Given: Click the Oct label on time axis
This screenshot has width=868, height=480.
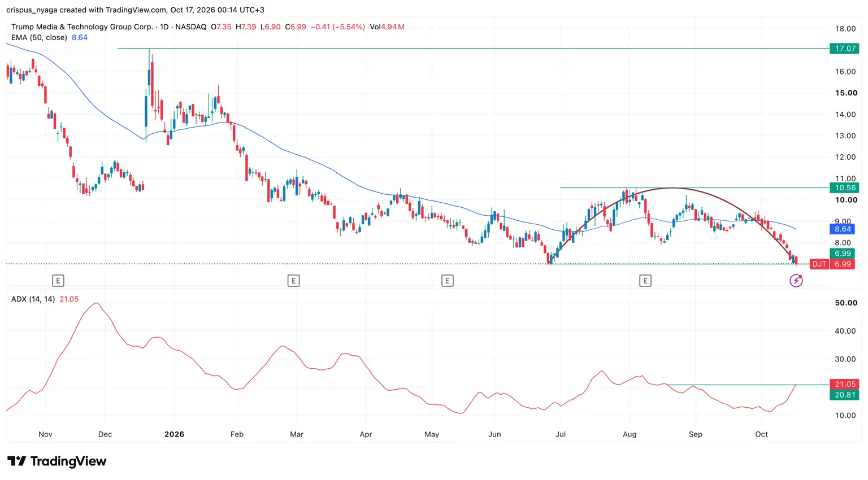Looking at the screenshot, I should tap(761, 434).
